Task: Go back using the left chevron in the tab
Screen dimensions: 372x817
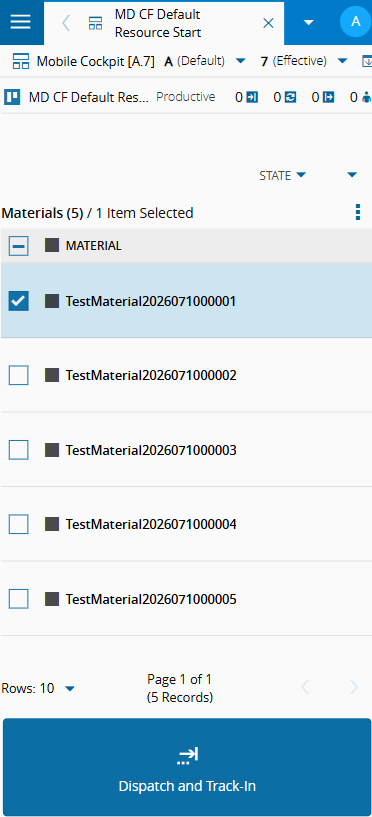Action: point(66,23)
